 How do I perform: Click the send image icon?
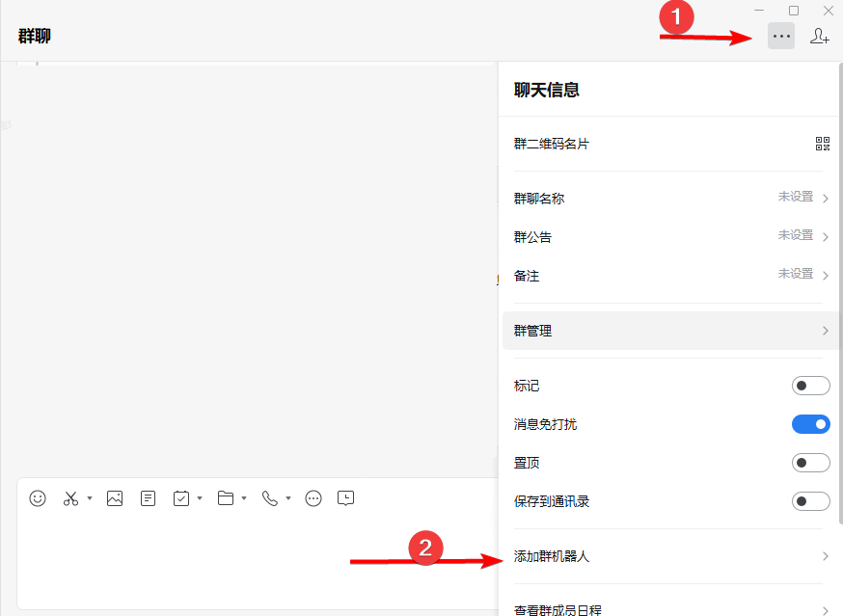(x=115, y=498)
